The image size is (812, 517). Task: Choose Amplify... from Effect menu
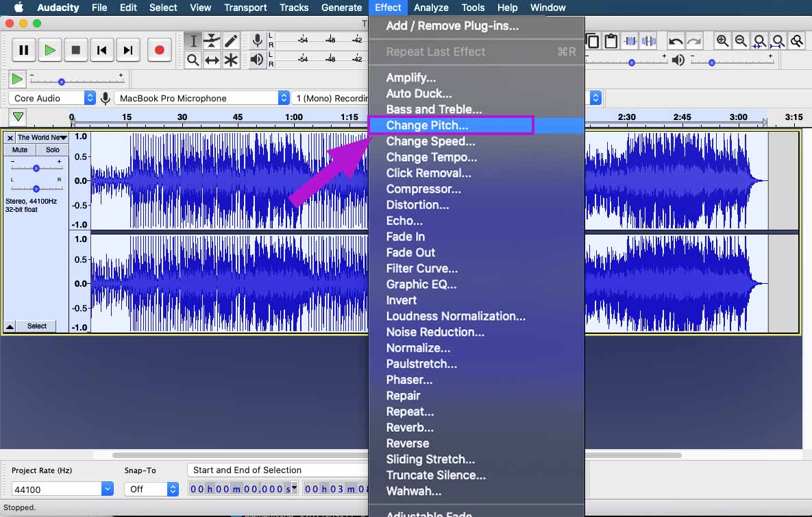pyautogui.click(x=476, y=77)
